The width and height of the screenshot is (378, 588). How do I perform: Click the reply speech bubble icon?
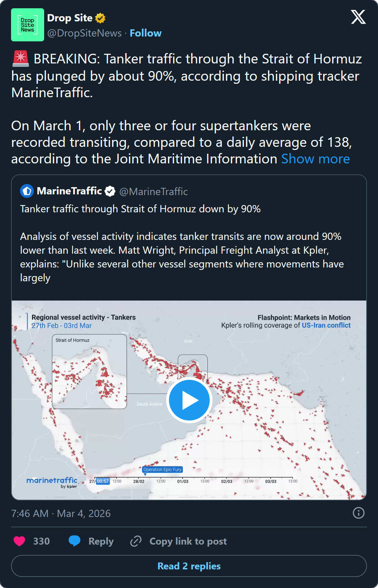[x=75, y=541]
